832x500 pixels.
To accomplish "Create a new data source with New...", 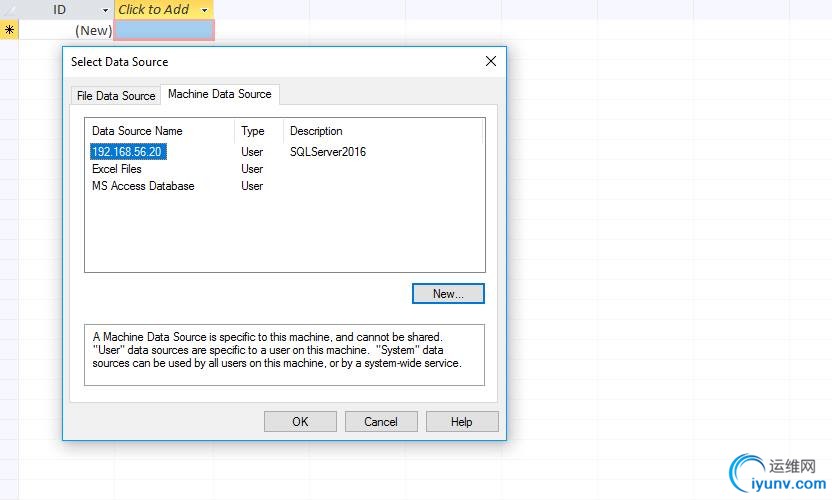I will [x=448, y=294].
